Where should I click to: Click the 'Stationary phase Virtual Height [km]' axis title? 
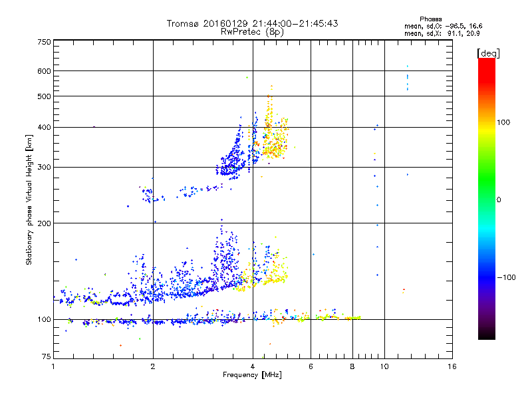pos(29,199)
